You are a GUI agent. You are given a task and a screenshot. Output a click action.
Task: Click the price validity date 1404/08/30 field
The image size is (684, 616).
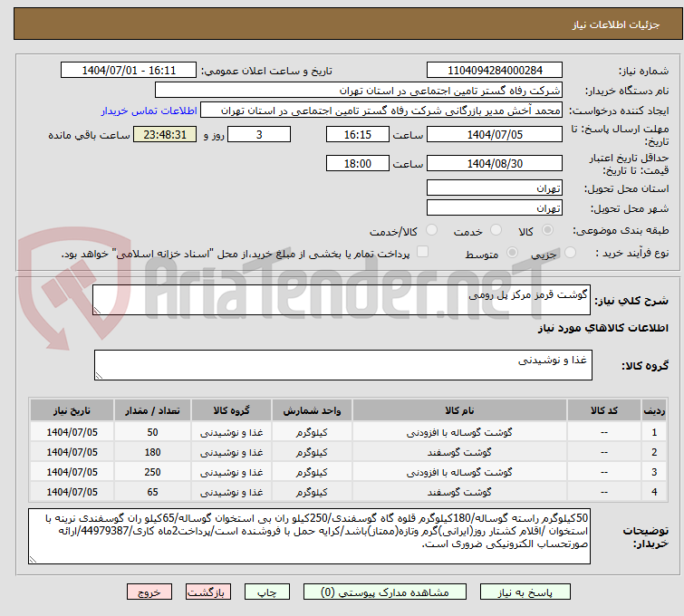pyautogui.click(x=495, y=164)
